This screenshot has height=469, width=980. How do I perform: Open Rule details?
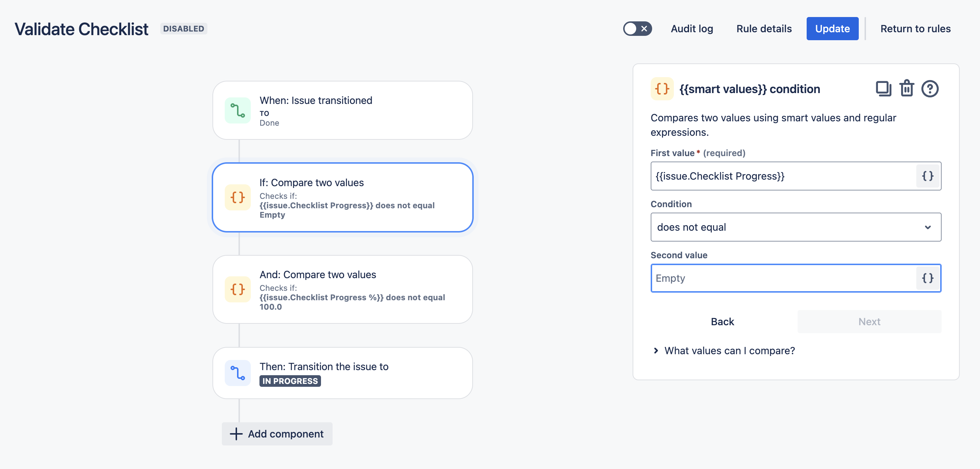pyautogui.click(x=764, y=29)
